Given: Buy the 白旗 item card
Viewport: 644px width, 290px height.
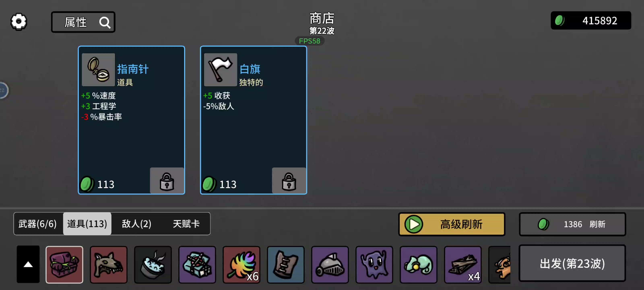Looking at the screenshot, I should point(253,120).
